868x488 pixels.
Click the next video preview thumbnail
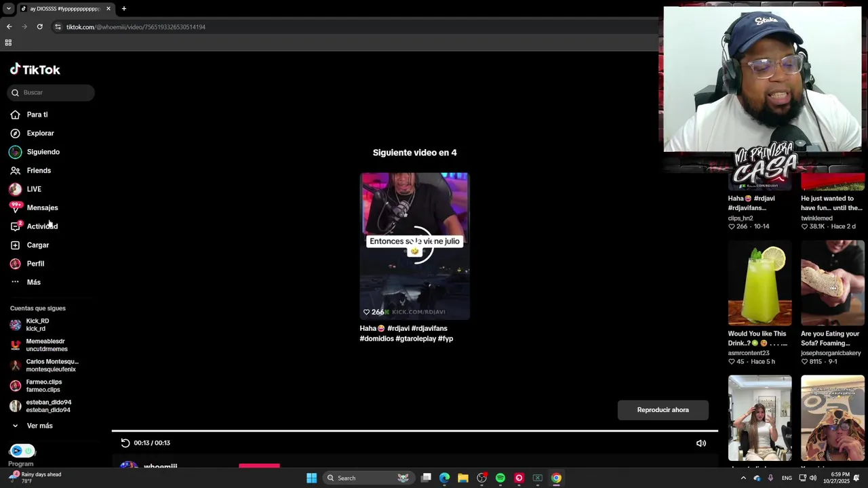coord(414,246)
